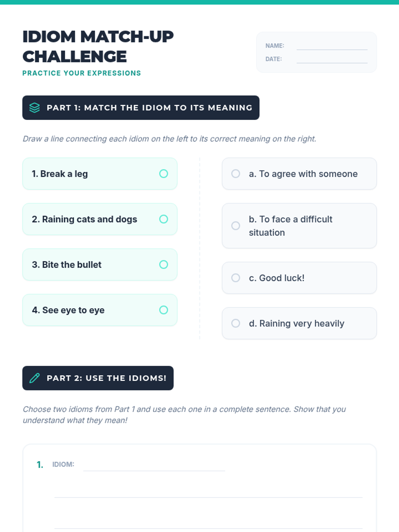Click the layers icon in Part 1 header

pos(35,108)
